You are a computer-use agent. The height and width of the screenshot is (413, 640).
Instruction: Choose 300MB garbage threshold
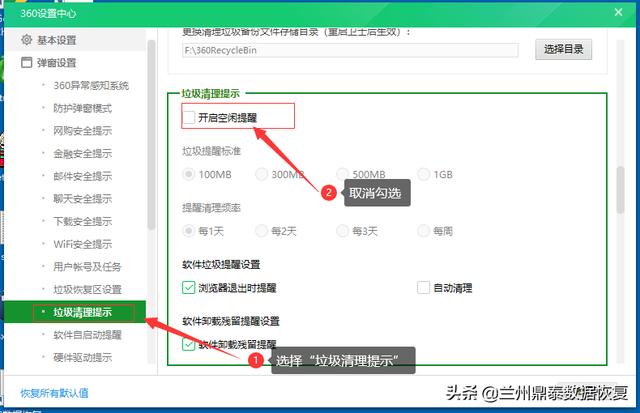[x=261, y=174]
